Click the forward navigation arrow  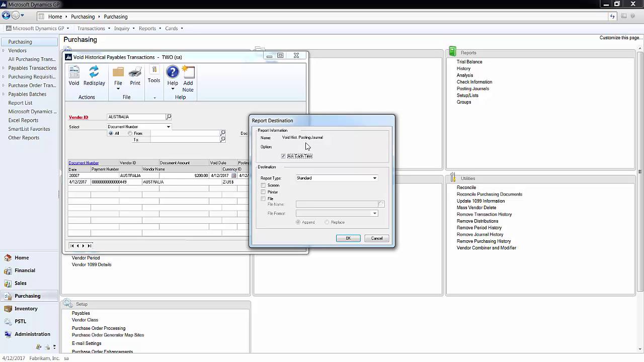(16, 16)
